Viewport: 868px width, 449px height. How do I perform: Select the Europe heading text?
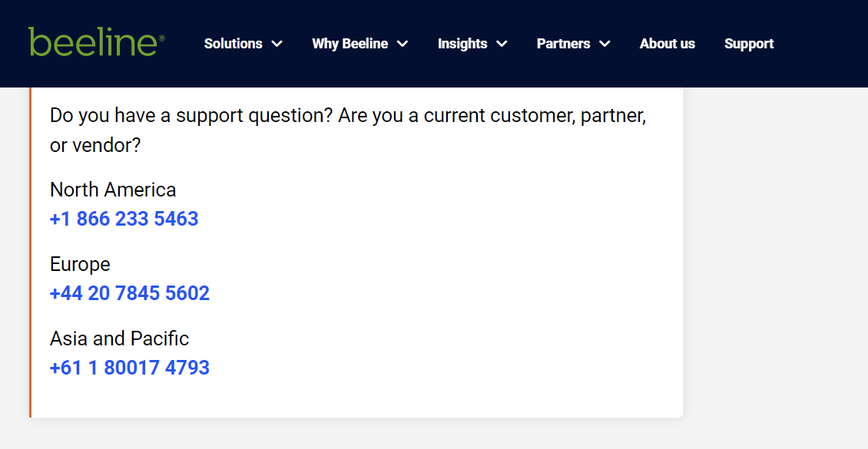click(x=80, y=264)
